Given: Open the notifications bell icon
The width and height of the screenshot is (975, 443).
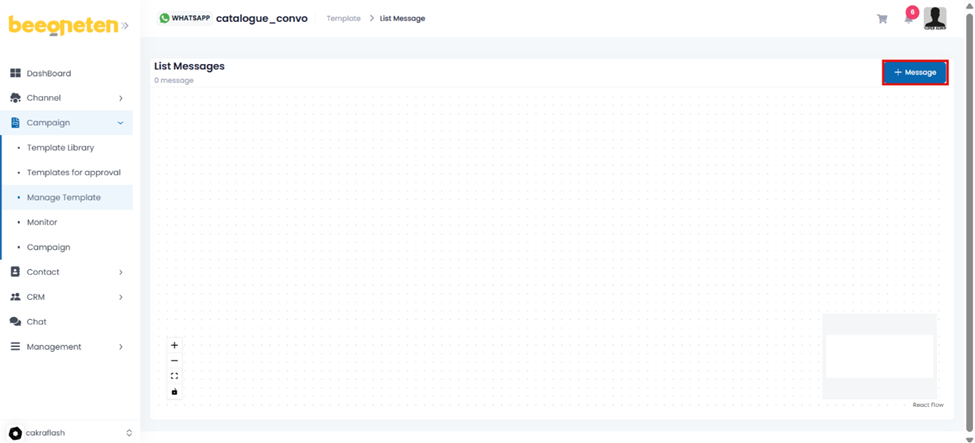Looking at the screenshot, I should click(x=909, y=19).
